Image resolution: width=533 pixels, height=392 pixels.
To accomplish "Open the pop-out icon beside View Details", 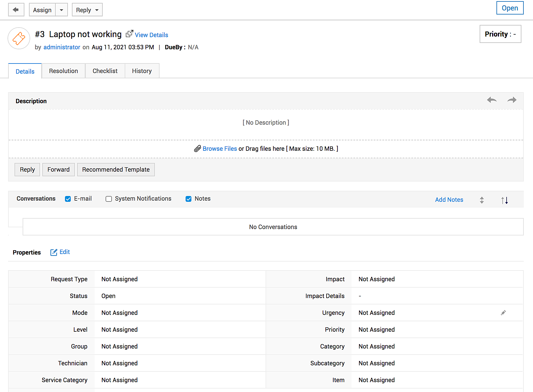I will (x=129, y=34).
